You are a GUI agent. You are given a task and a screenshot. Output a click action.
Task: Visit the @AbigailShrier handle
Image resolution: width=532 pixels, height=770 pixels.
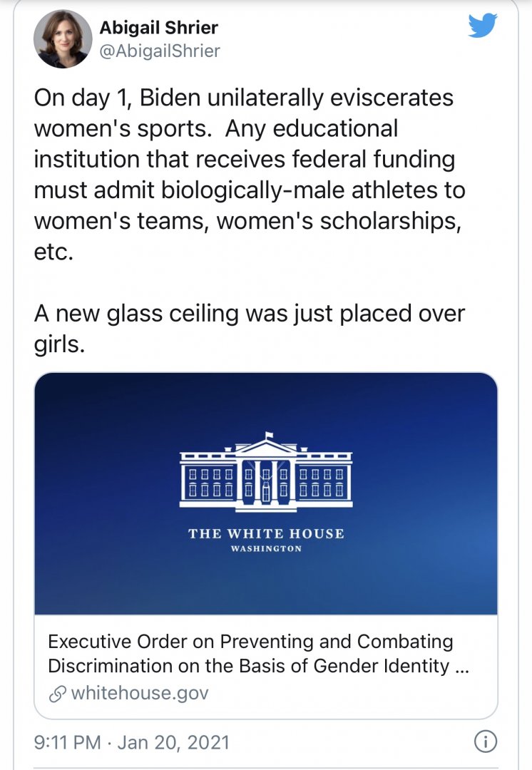pos(160,51)
